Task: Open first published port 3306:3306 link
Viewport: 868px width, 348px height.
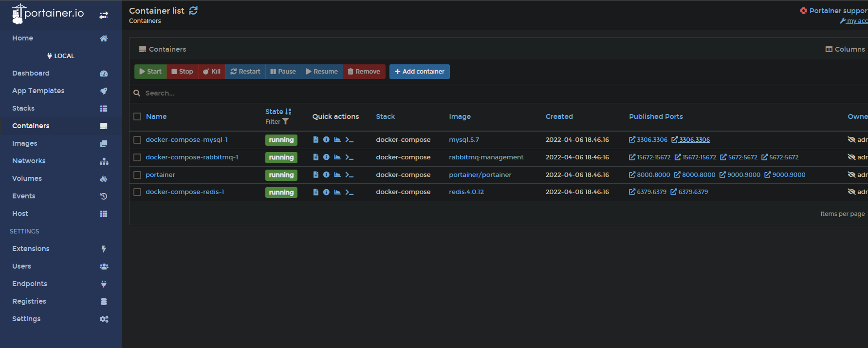Action: click(x=648, y=140)
